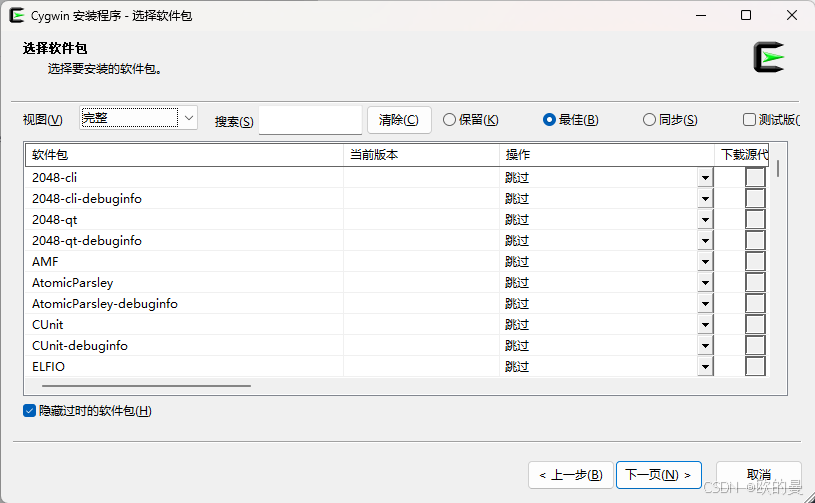The width and height of the screenshot is (815, 503).
Task: Open action dropdown for AtomicParsley-debuginfo
Action: 705,303
